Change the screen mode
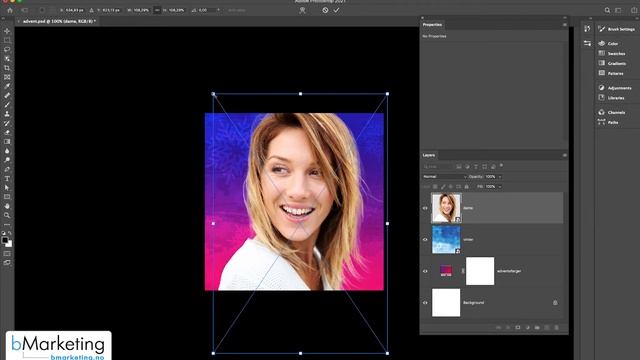Screen dimensions: 640x360 click(x=7, y=263)
